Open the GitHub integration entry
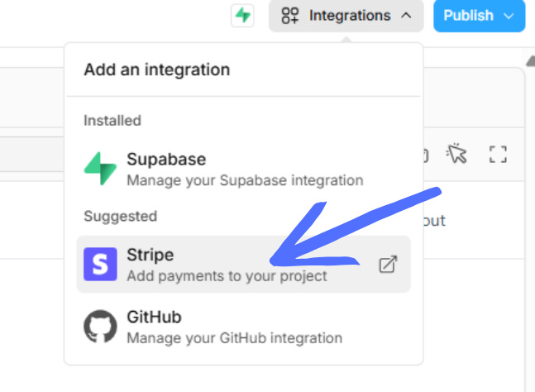Screen dimensions: 535x392 point(244,327)
